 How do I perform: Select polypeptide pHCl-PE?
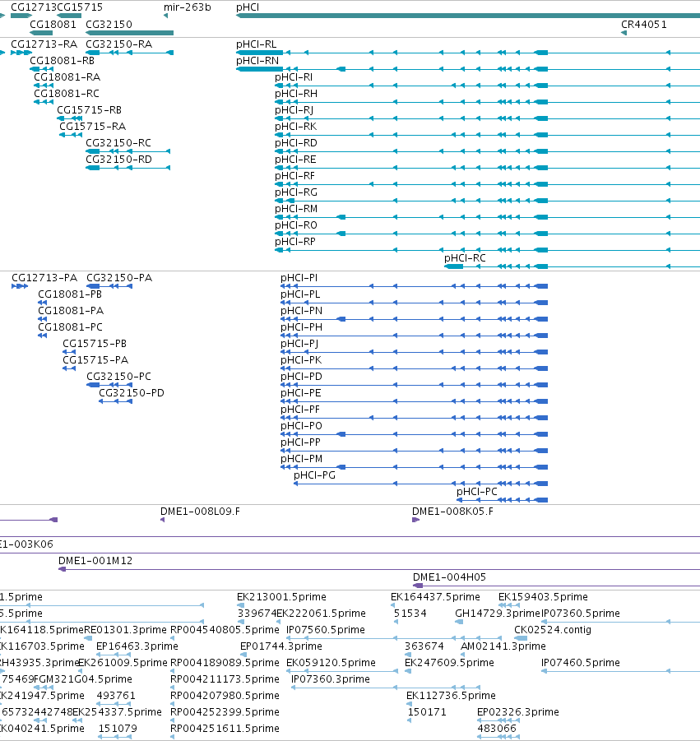301,393
